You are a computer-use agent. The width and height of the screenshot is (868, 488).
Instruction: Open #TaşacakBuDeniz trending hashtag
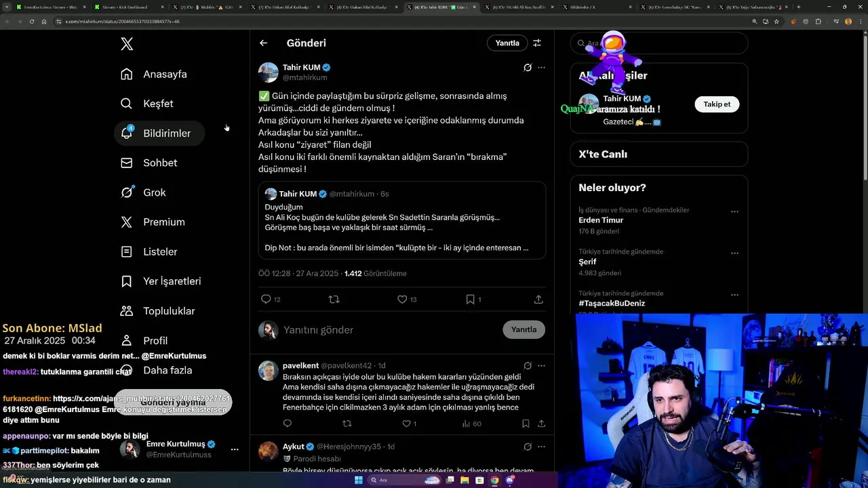coord(612,303)
